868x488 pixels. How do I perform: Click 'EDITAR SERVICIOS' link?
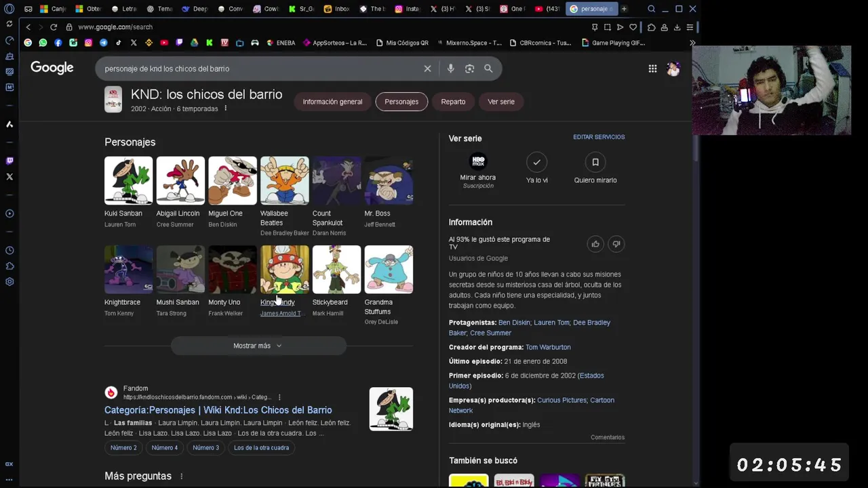click(x=599, y=137)
